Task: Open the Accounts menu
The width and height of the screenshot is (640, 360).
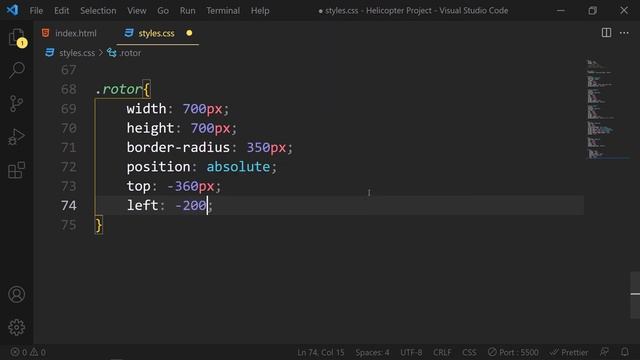Action: click(17, 294)
